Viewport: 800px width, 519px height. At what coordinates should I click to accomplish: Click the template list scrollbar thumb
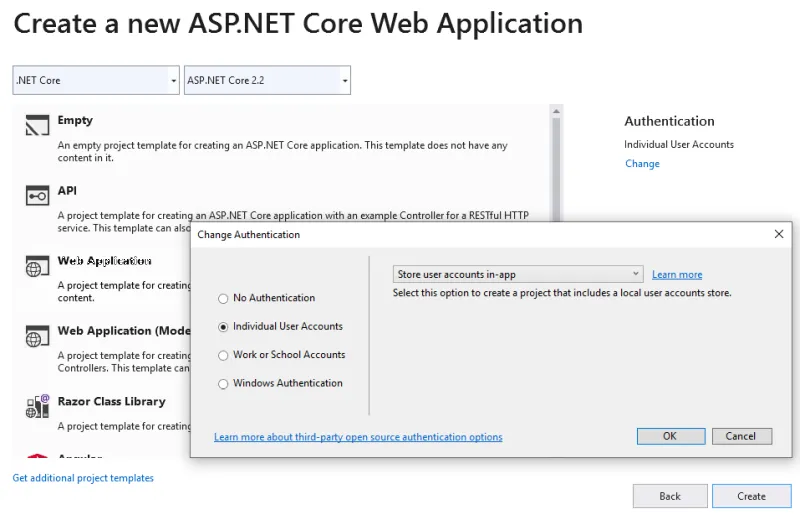coord(556,169)
